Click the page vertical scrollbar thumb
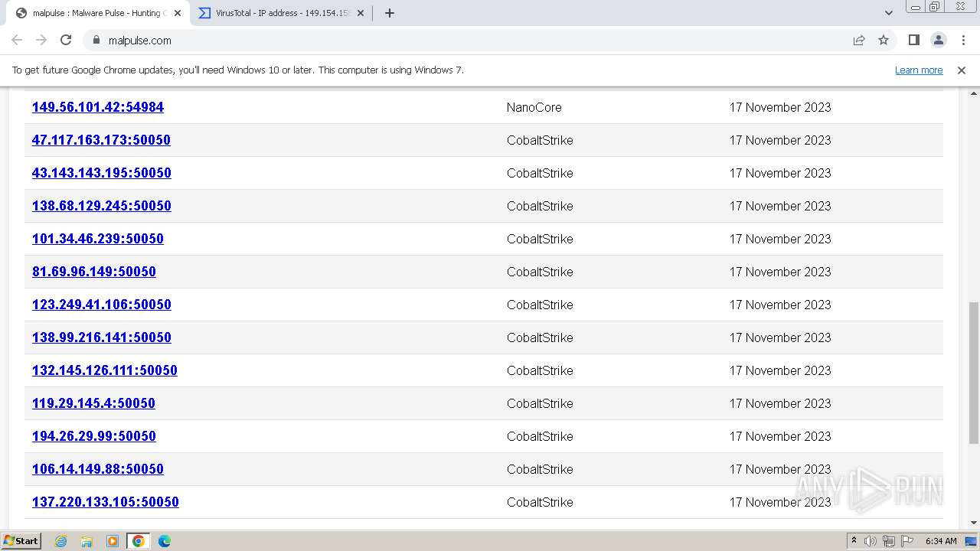Viewport: 980px width, 551px height. (x=974, y=373)
